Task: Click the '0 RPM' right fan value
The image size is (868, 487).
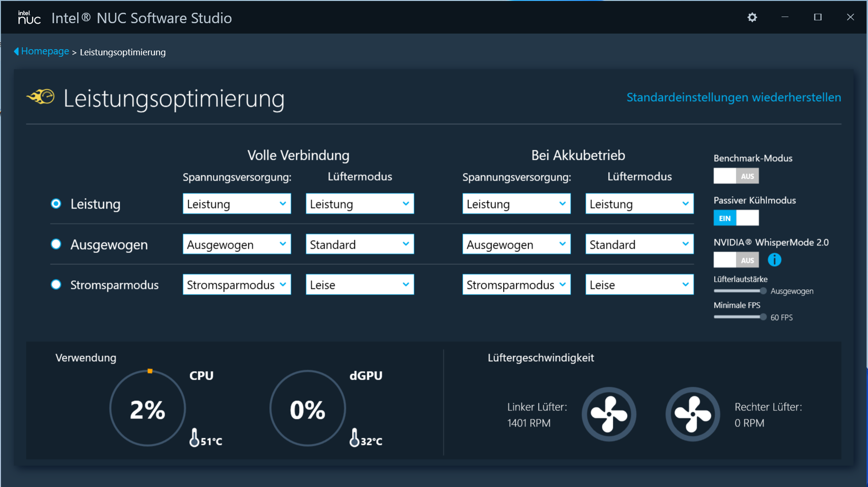Action: click(749, 423)
